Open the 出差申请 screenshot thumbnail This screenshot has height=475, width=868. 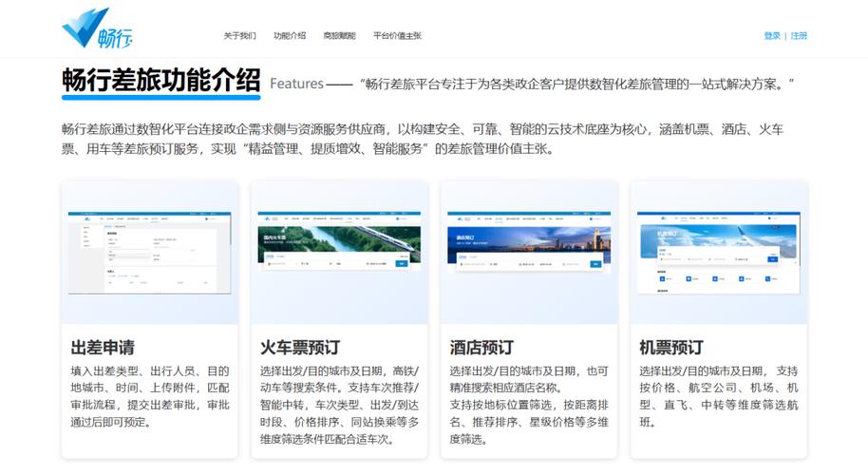pos(149,253)
